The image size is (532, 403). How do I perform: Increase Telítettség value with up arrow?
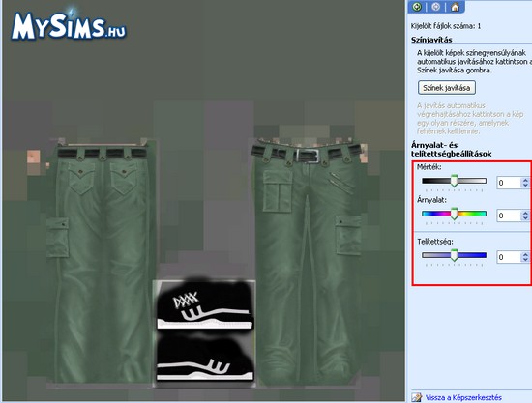click(x=525, y=254)
